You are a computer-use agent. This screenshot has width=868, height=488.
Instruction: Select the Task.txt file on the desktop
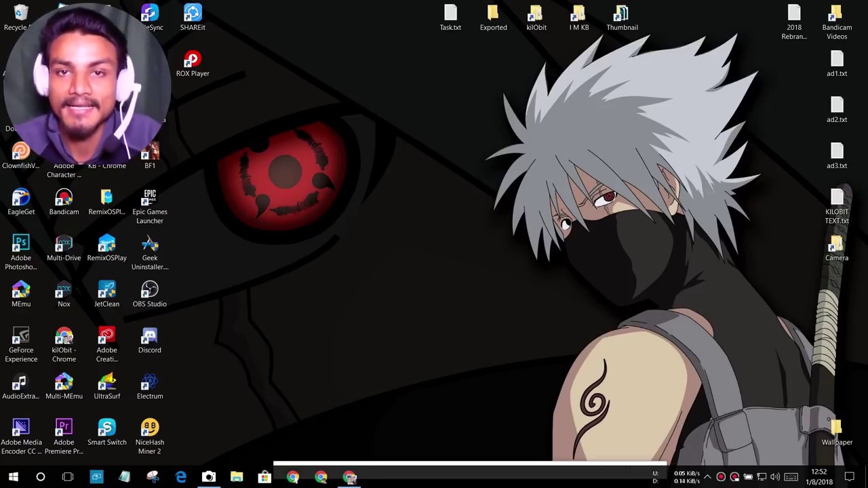coord(450,18)
